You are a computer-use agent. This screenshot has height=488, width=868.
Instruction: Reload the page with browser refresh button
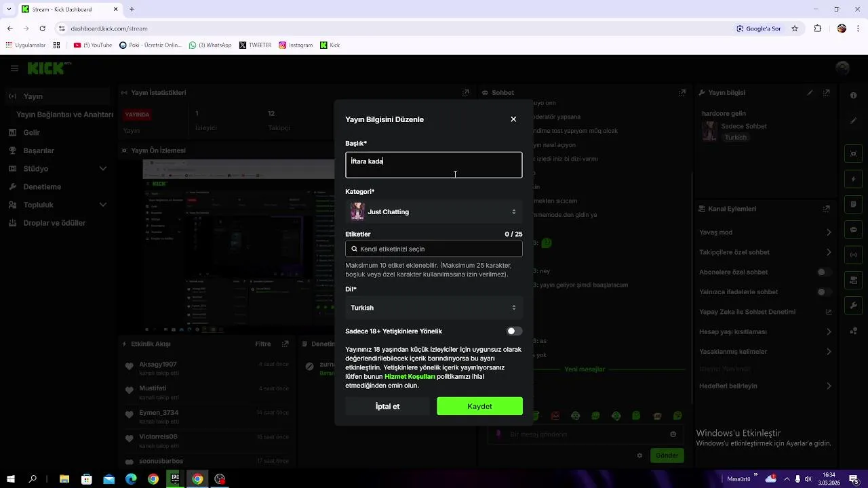42,28
